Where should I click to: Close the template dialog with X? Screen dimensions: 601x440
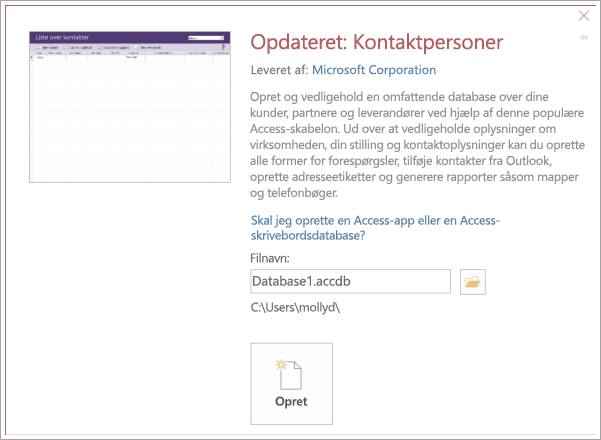pos(584,16)
